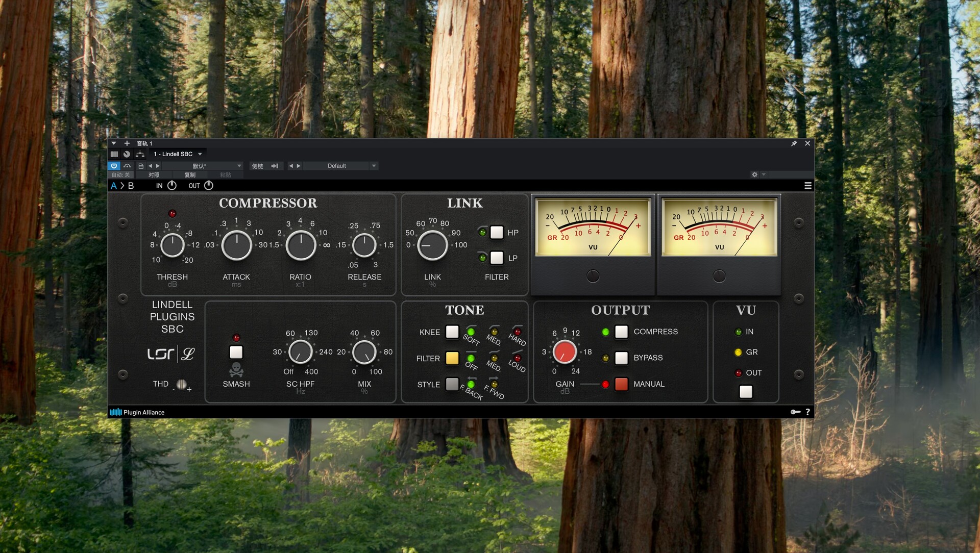Screen dimensions: 980x553
Task: Open the plugin hamburger menu
Action: coord(808,186)
